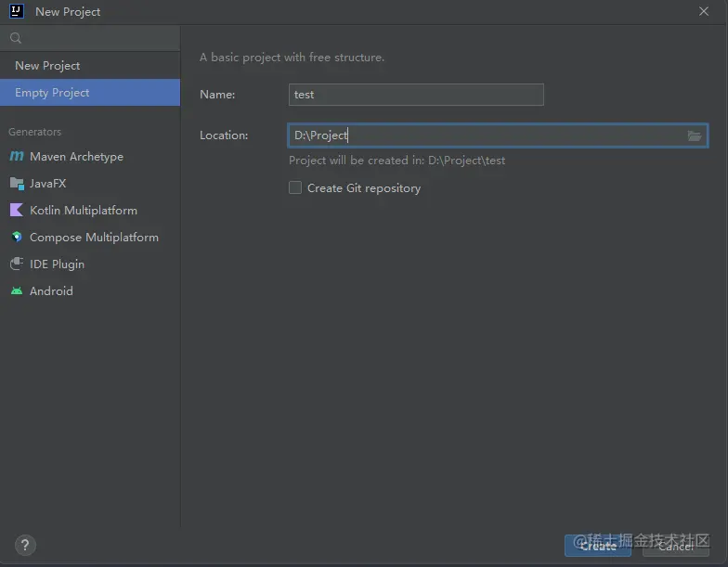This screenshot has height=567, width=728.
Task: Browse for location with folder icon
Action: pyautogui.click(x=695, y=135)
